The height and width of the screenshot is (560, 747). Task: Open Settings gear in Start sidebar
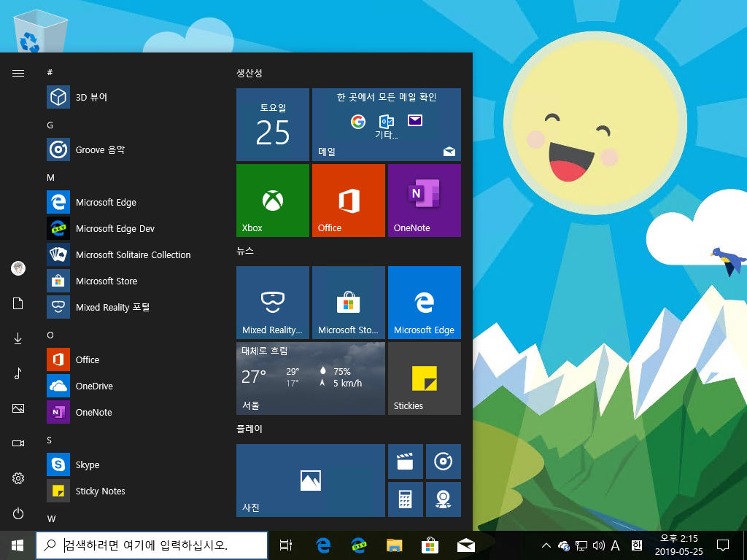click(18, 478)
